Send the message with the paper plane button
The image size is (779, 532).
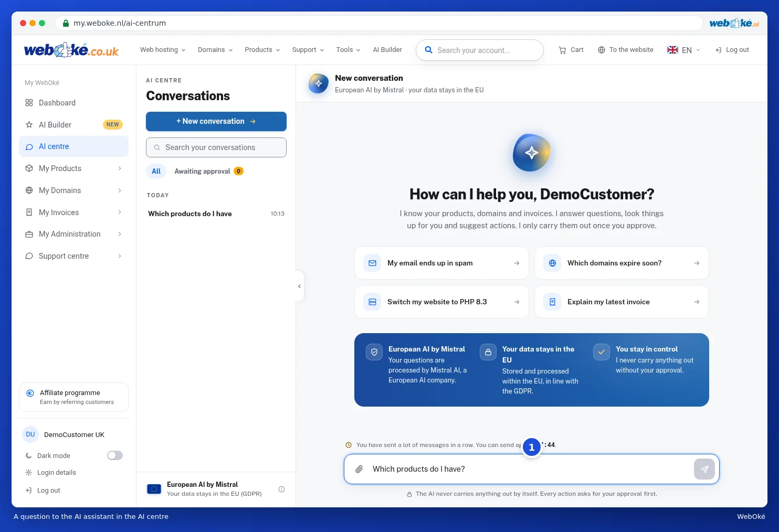[704, 469]
